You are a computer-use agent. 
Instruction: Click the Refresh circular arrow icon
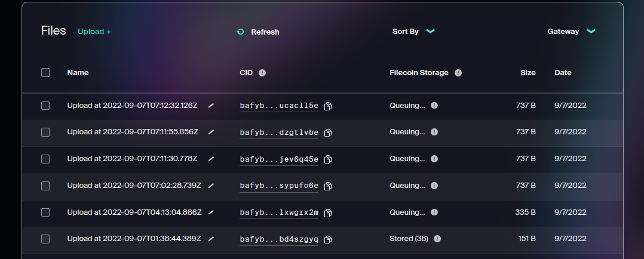click(240, 32)
